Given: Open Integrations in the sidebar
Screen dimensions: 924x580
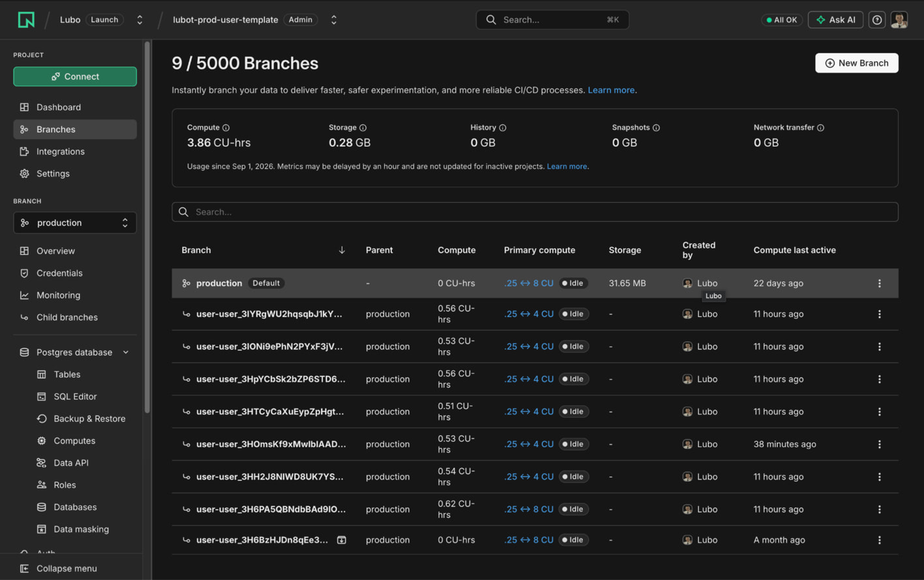Looking at the screenshot, I should [x=75, y=151].
